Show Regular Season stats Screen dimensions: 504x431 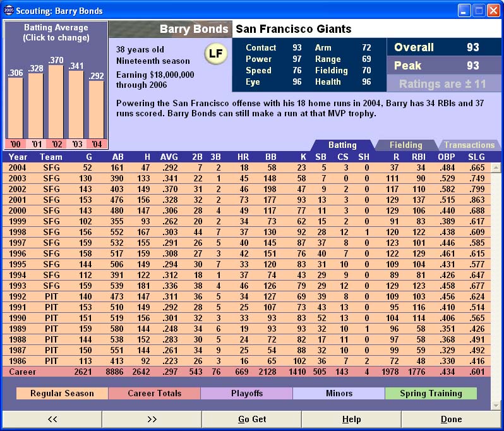[x=62, y=393]
